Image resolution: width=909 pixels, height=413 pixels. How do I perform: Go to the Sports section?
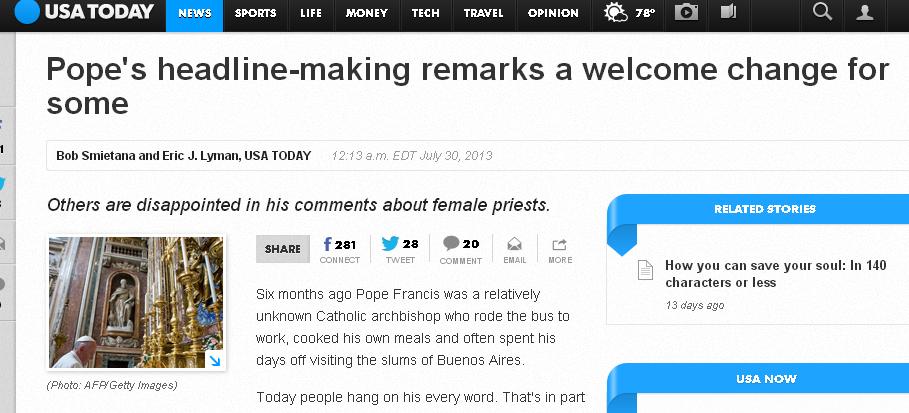(256, 14)
